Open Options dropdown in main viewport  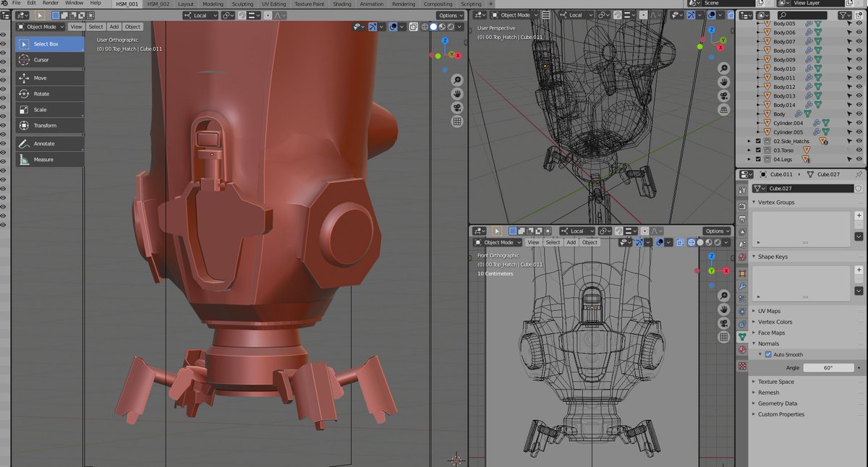click(x=450, y=15)
